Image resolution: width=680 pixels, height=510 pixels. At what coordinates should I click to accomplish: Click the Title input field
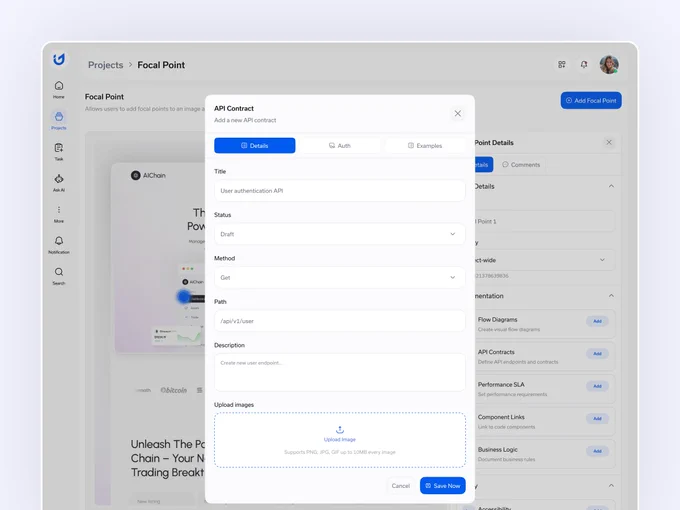tap(340, 191)
